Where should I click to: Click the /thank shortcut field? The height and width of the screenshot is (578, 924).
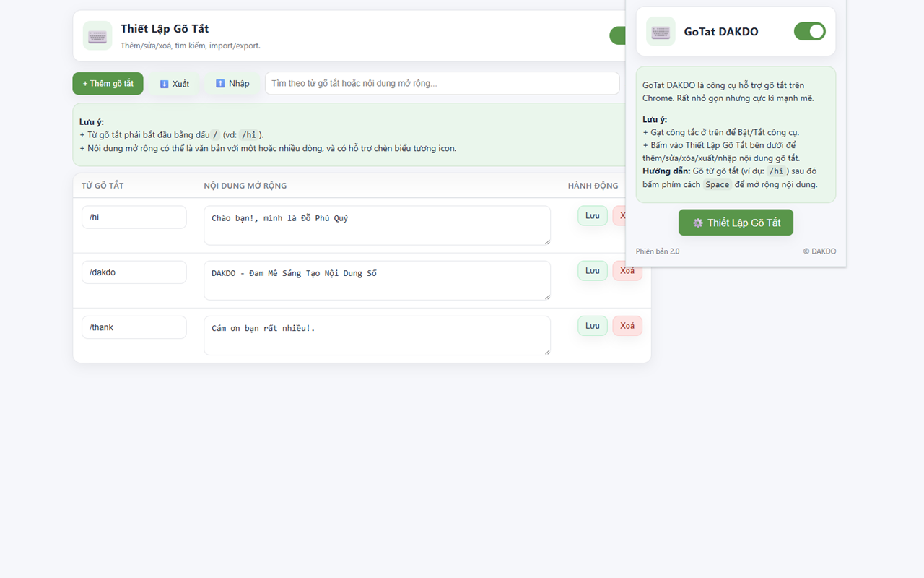click(x=134, y=327)
